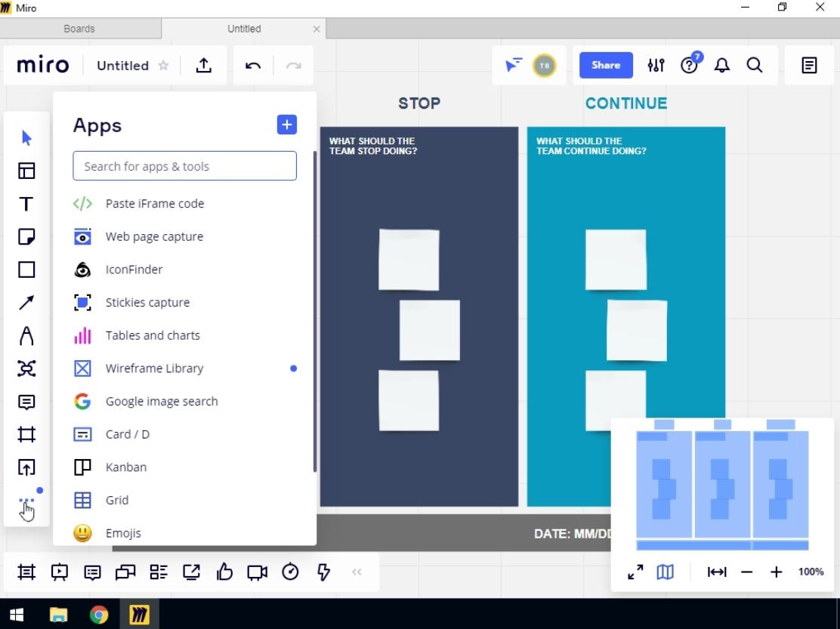Viewport: 840px width, 629px height.
Task: Open the timer icon
Action: (290, 572)
